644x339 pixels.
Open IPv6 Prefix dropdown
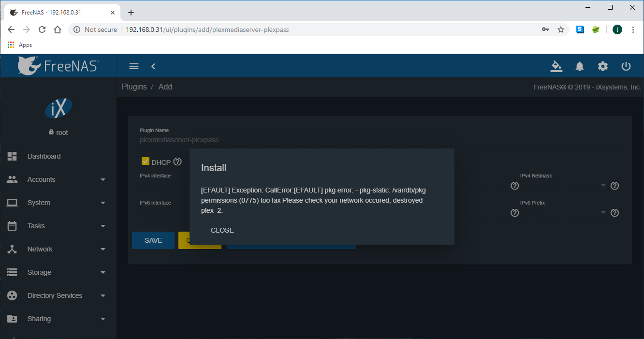563,212
